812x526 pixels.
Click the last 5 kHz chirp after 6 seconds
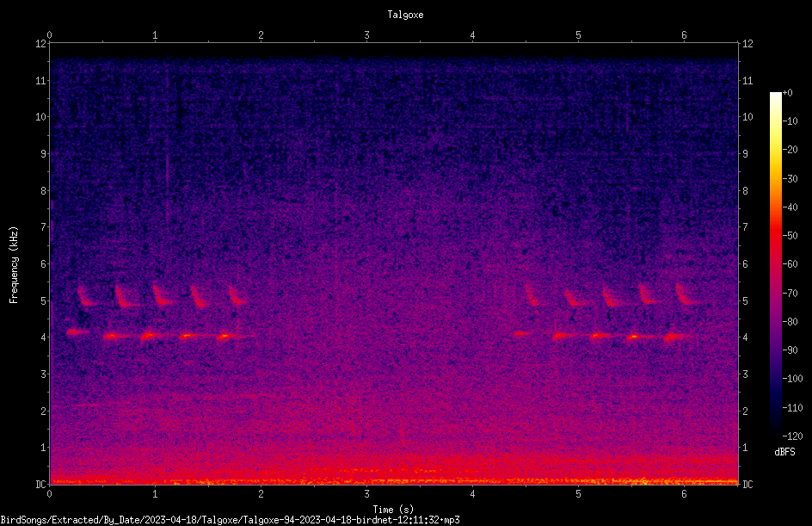point(687,294)
